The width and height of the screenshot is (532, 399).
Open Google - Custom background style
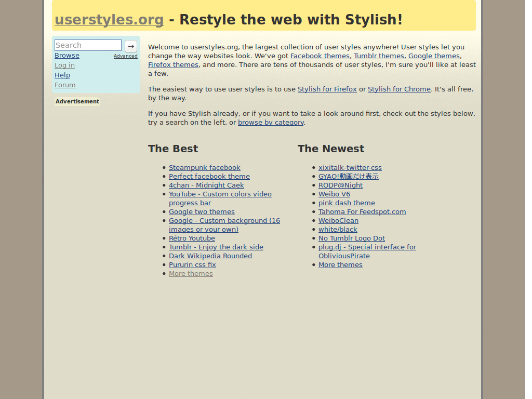coord(224,225)
